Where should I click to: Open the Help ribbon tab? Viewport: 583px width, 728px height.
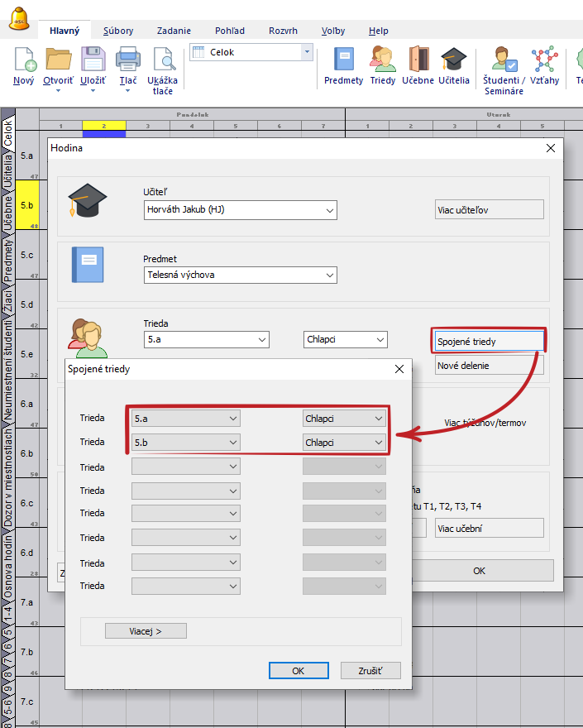click(378, 31)
